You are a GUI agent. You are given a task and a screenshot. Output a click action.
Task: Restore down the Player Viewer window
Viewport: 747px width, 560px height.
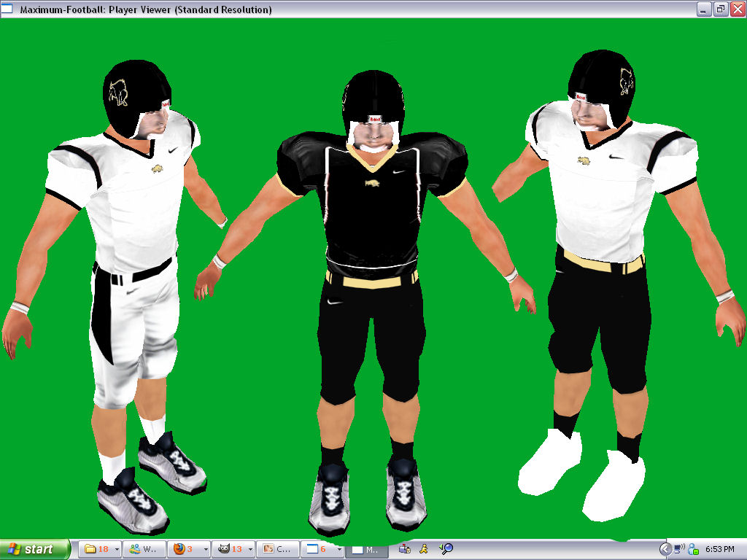[720, 9]
